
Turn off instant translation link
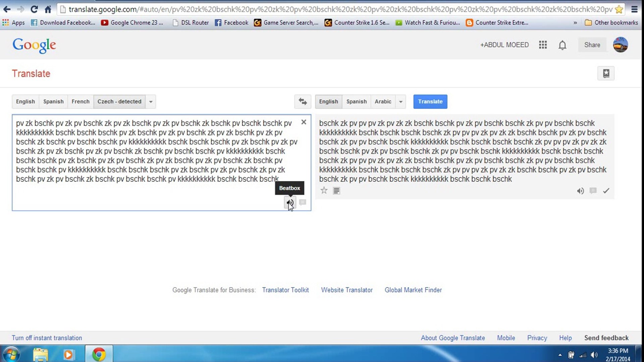coord(47,338)
